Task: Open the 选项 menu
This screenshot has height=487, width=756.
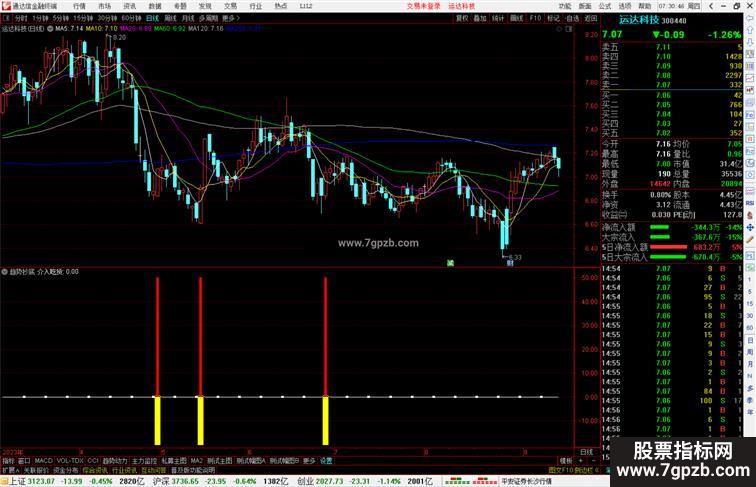Action: point(624,6)
